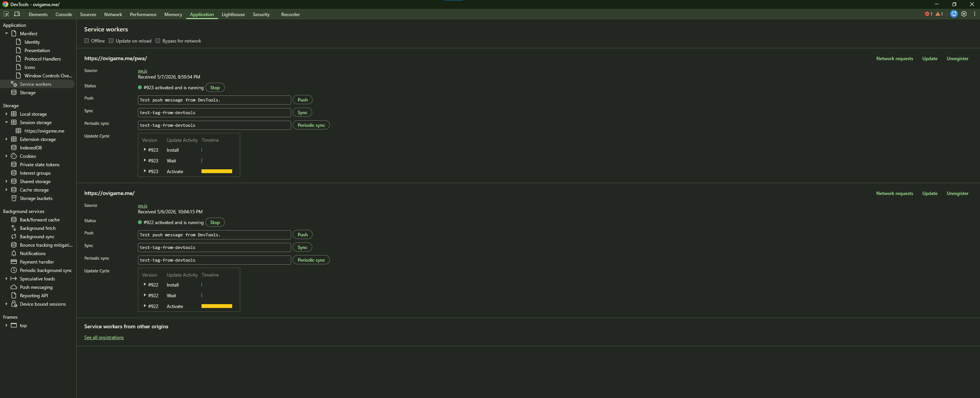The image size is (980, 398).
Task: Open Network requests for ovigame.me/pwa/
Action: [x=895, y=59]
